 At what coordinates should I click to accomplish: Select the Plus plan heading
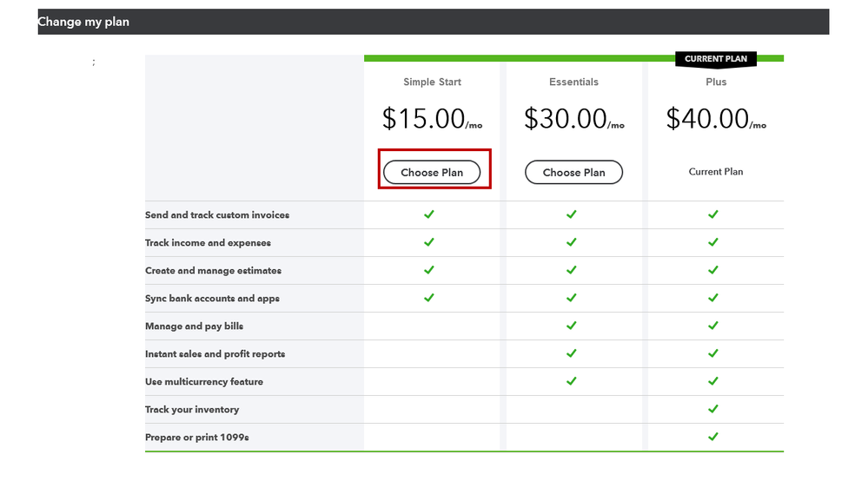(716, 82)
